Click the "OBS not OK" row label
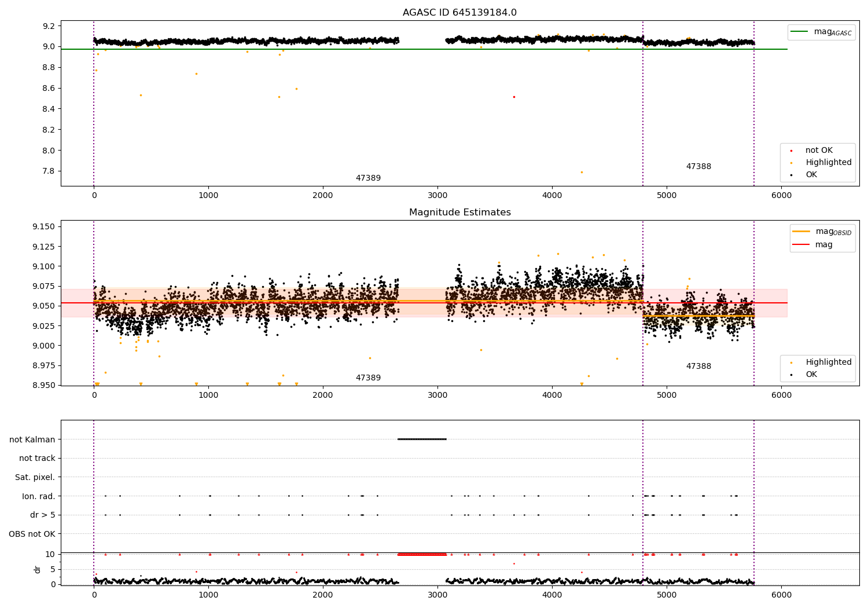This screenshot has width=868, height=608. (32, 534)
